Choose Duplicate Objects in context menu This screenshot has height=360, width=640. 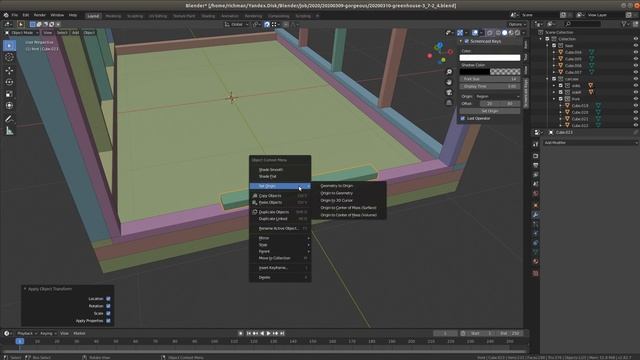pos(280,212)
